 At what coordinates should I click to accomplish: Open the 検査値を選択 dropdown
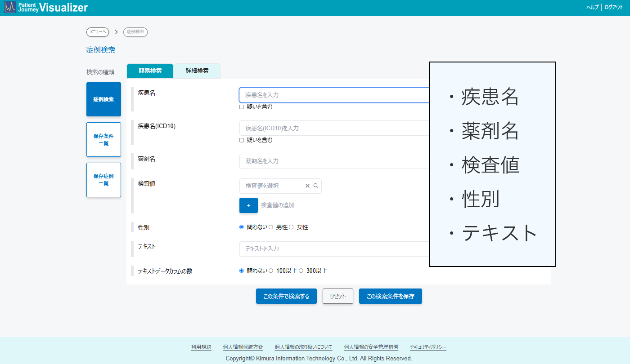(272, 186)
